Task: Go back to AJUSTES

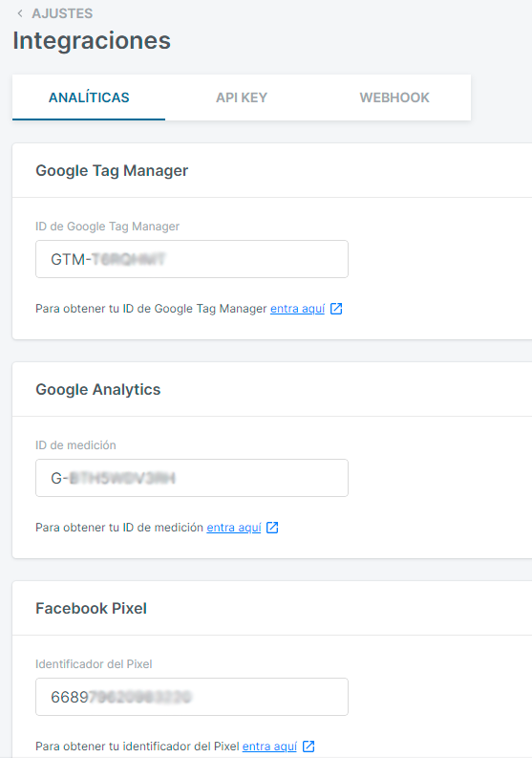Action: pyautogui.click(x=62, y=13)
